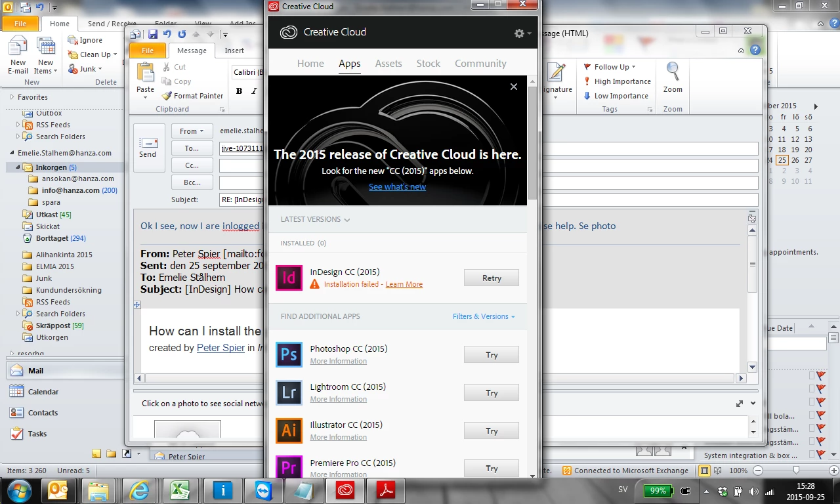Viewport: 840px width, 504px height.
Task: Open Adobe Acrobat from the taskbar
Action: tap(385, 490)
